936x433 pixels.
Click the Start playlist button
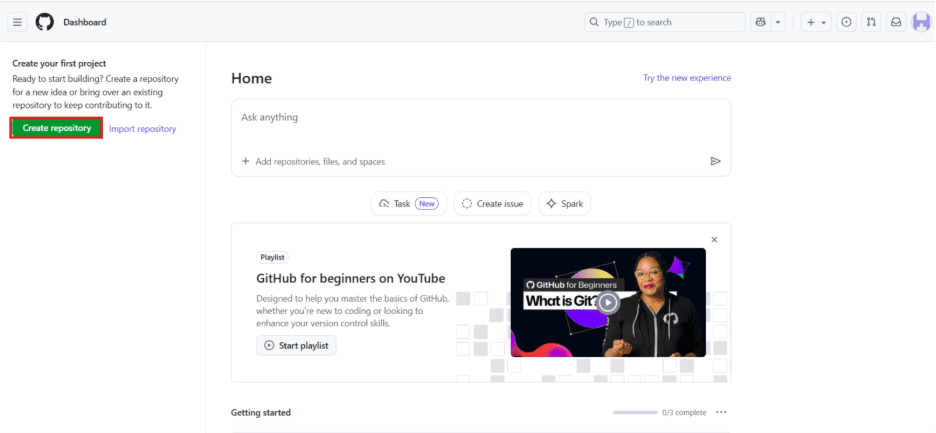tap(296, 345)
